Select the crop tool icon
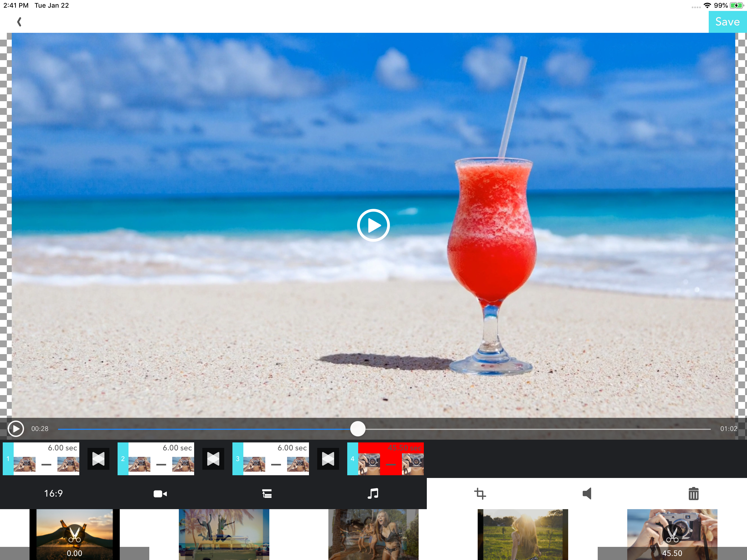The height and width of the screenshot is (560, 747). (480, 494)
